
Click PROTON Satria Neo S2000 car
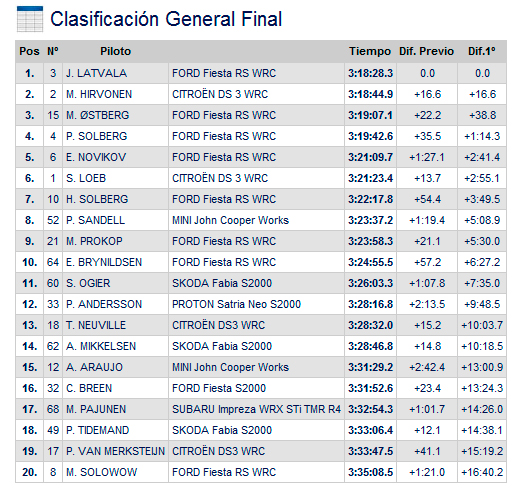[236, 304]
